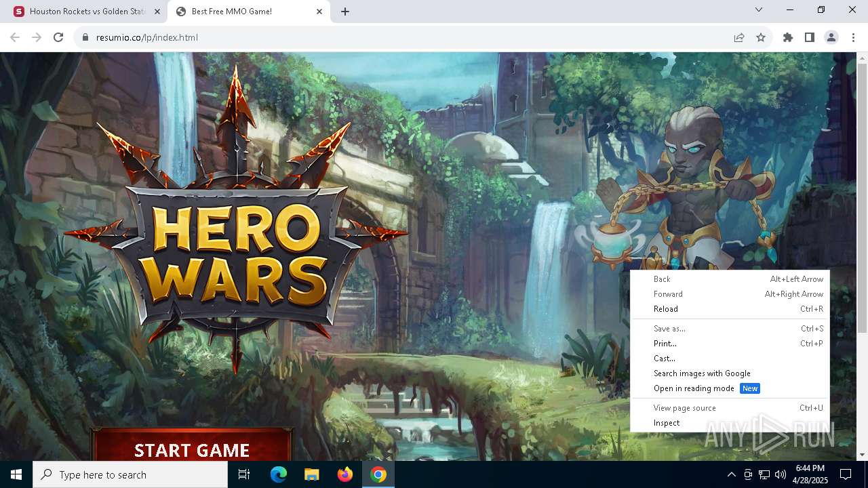The height and width of the screenshot is (488, 868).
Task: Select View page source menu entry
Action: (730, 408)
